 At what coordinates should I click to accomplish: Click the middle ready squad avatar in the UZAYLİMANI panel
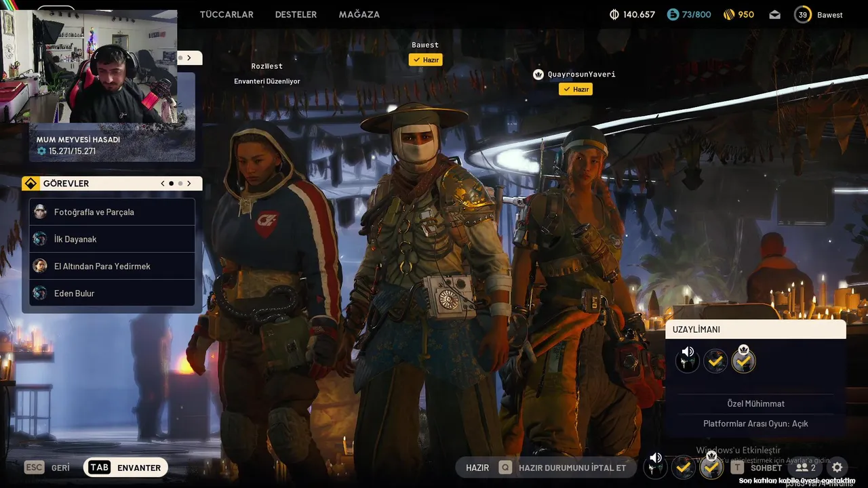pos(715,361)
